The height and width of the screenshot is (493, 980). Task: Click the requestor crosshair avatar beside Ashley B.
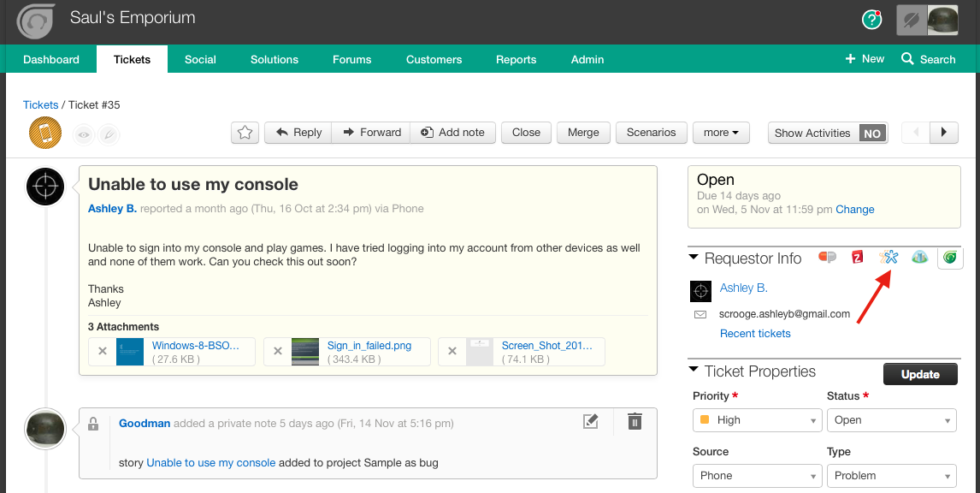(x=700, y=292)
